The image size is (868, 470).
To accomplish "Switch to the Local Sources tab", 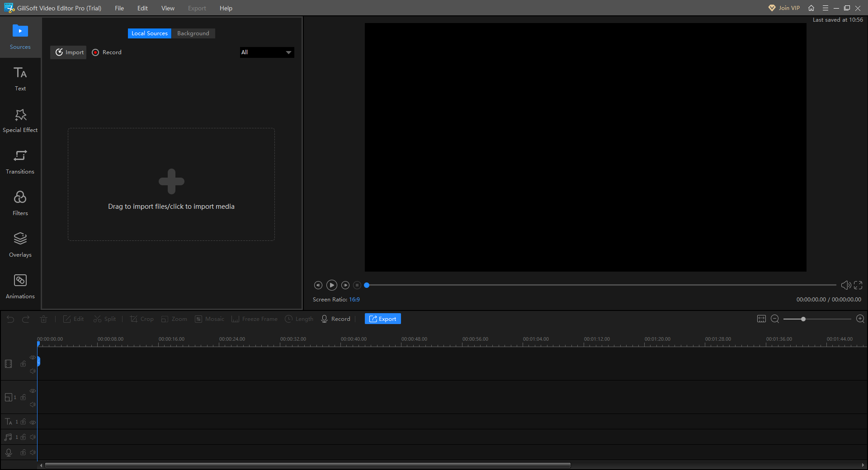I will tap(150, 33).
